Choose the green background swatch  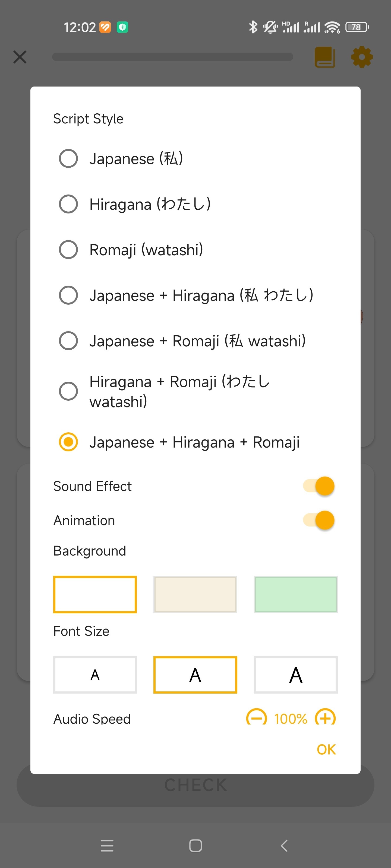(295, 594)
